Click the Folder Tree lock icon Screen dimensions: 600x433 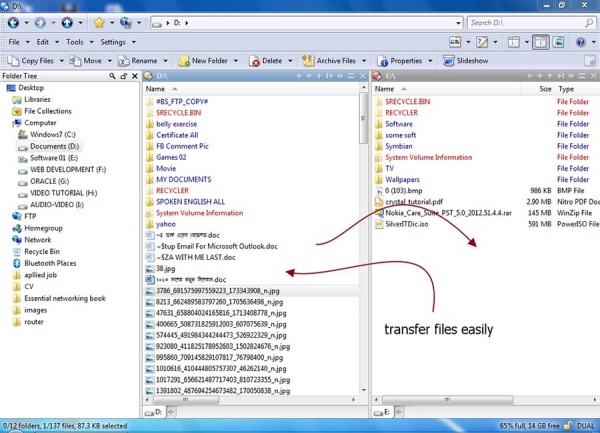tap(124, 76)
